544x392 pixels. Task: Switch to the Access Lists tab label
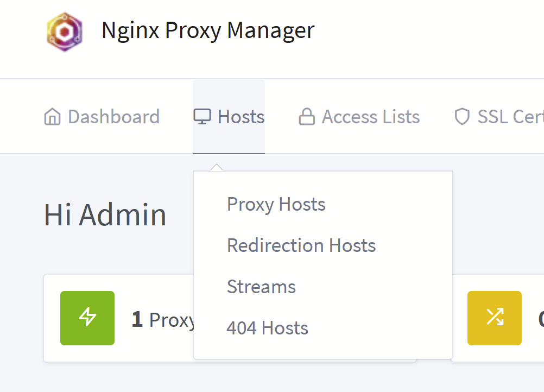click(371, 117)
